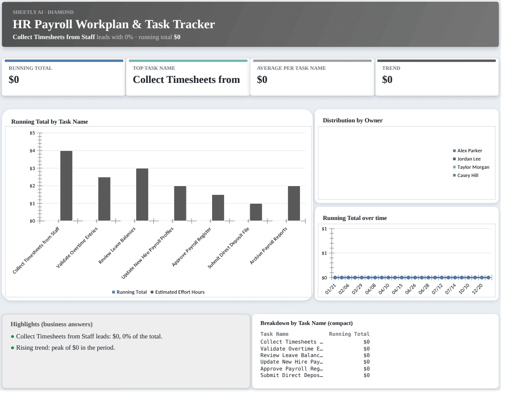Click the TREND card
The width and height of the screenshot is (532, 400).
click(x=437, y=77)
